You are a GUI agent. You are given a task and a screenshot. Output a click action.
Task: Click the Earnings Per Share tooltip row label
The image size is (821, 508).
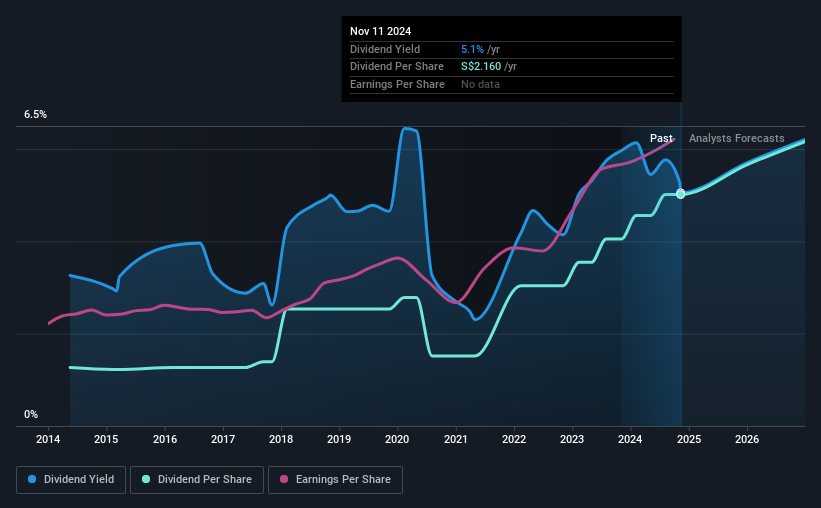point(397,84)
